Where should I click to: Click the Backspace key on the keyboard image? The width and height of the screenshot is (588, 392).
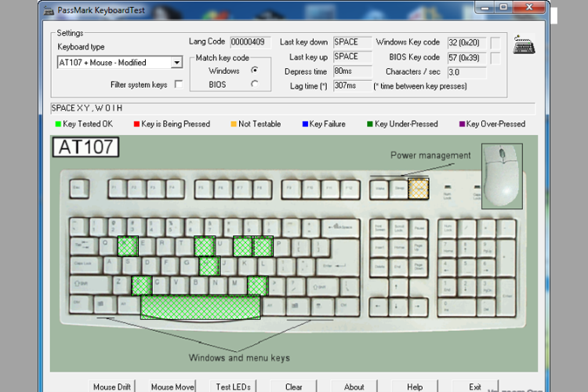[x=340, y=227]
